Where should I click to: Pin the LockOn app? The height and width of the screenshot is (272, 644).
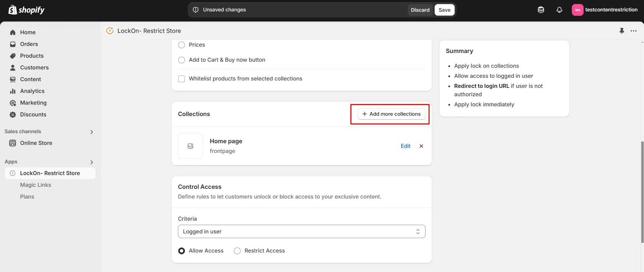tap(622, 31)
